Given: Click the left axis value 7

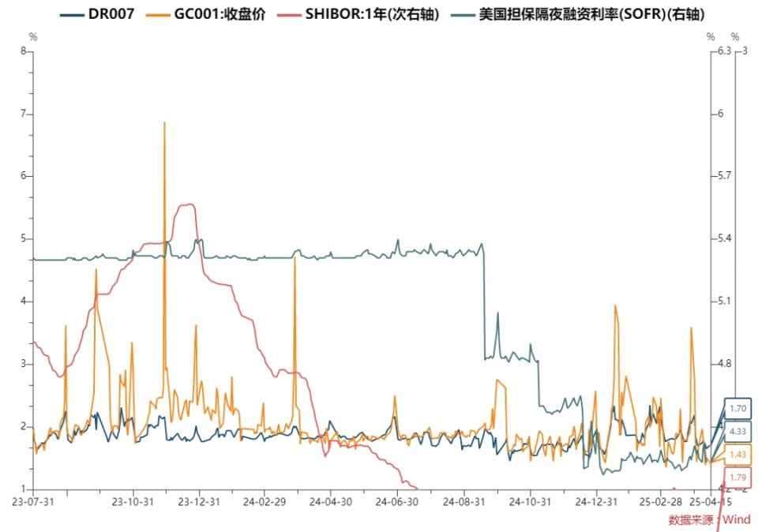Looking at the screenshot, I should (x=23, y=114).
